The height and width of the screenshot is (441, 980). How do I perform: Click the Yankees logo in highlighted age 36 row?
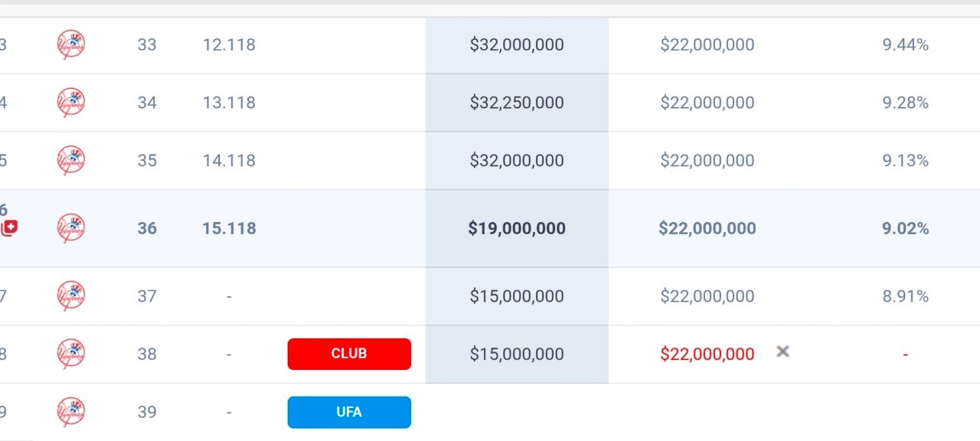pyautogui.click(x=71, y=228)
